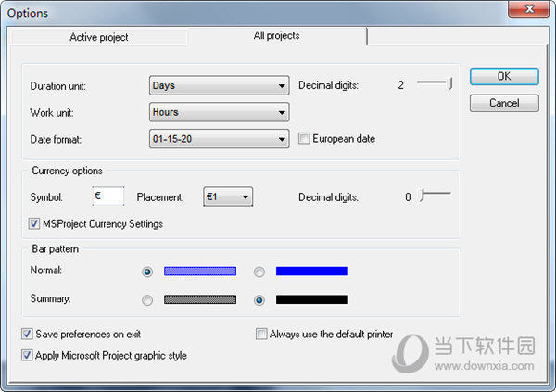Click the currency Symbol input field

coord(108,196)
